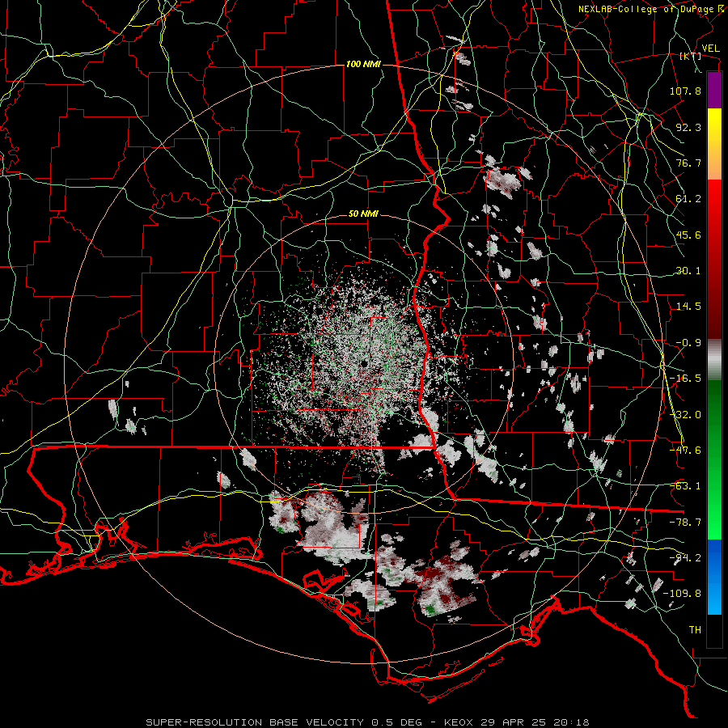Image resolution: width=728 pixels, height=728 pixels.
Task: Click the -109.8 velocity scale value
Action: (x=683, y=594)
